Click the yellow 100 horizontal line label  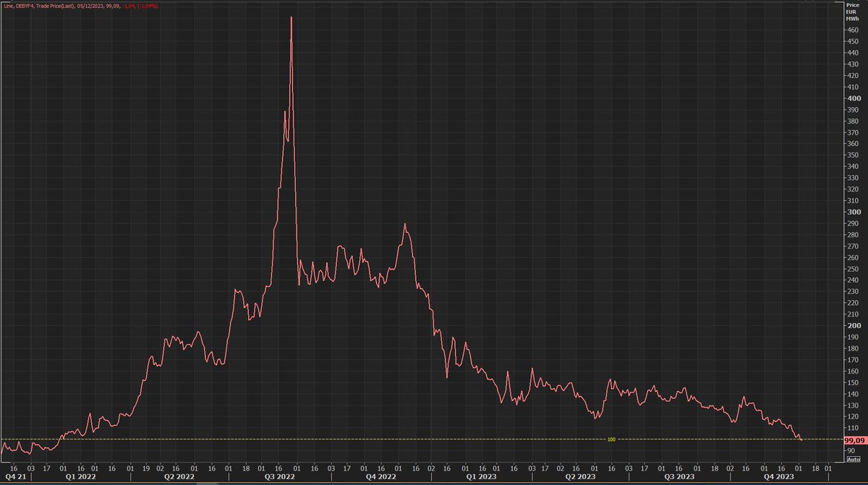611,439
